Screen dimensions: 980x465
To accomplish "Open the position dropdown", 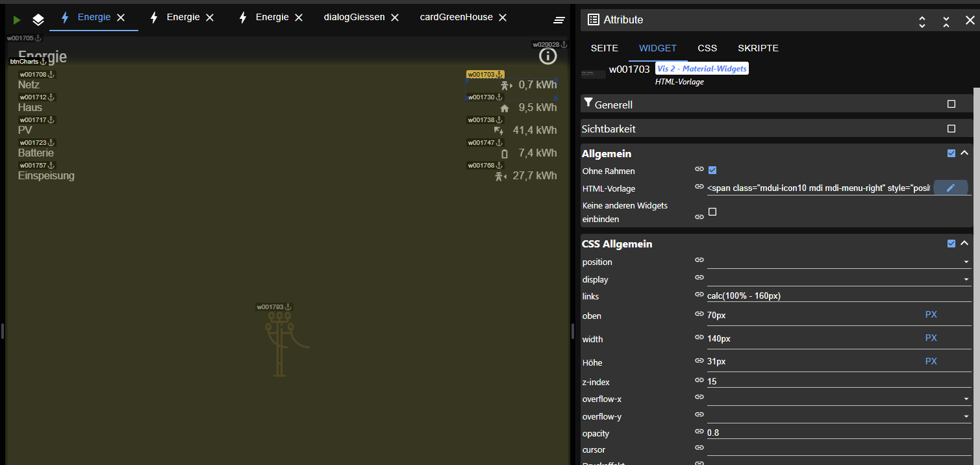I will [x=838, y=262].
